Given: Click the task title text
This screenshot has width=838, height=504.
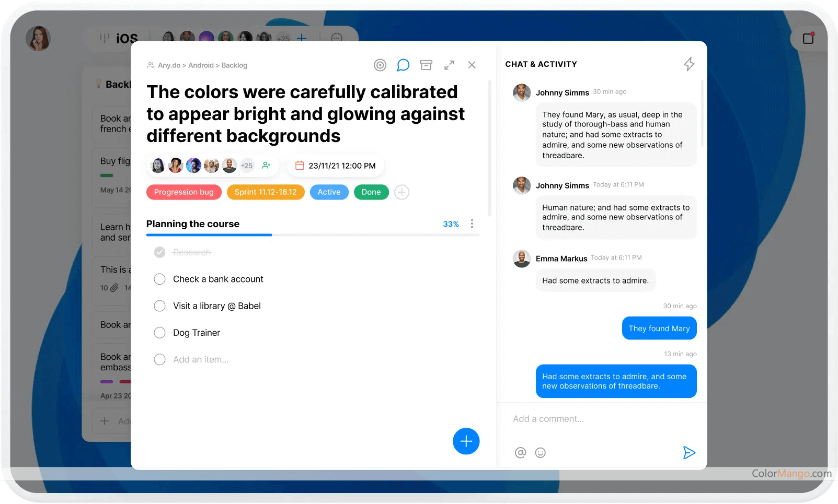Looking at the screenshot, I should (x=305, y=114).
